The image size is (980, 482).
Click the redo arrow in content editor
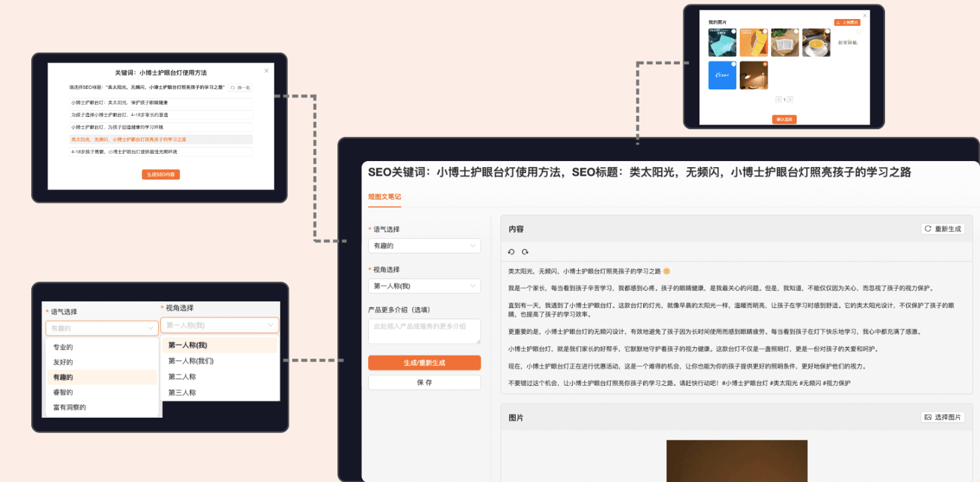click(525, 252)
